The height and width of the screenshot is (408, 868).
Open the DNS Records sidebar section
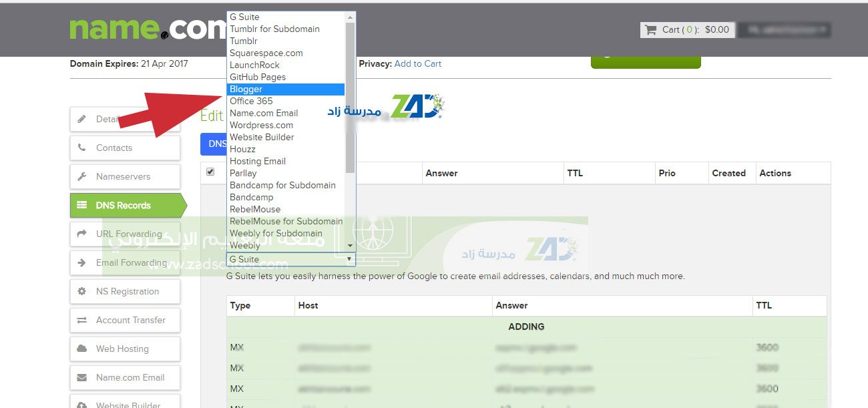pos(128,205)
